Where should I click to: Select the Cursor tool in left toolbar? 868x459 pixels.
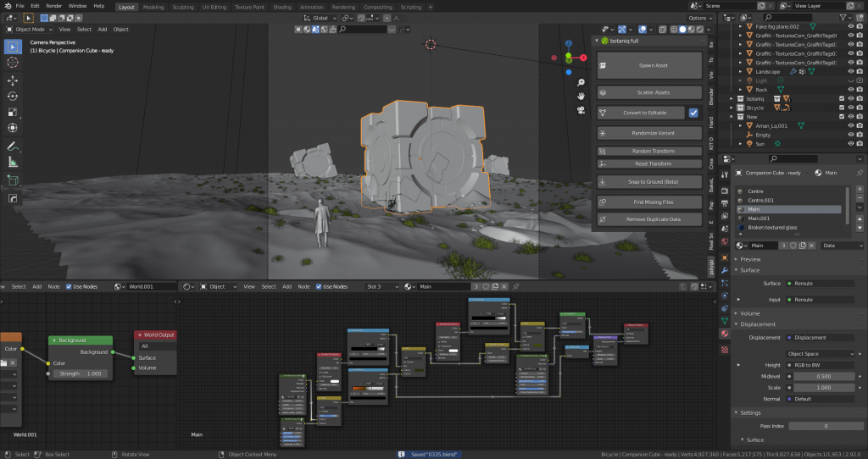(12, 63)
